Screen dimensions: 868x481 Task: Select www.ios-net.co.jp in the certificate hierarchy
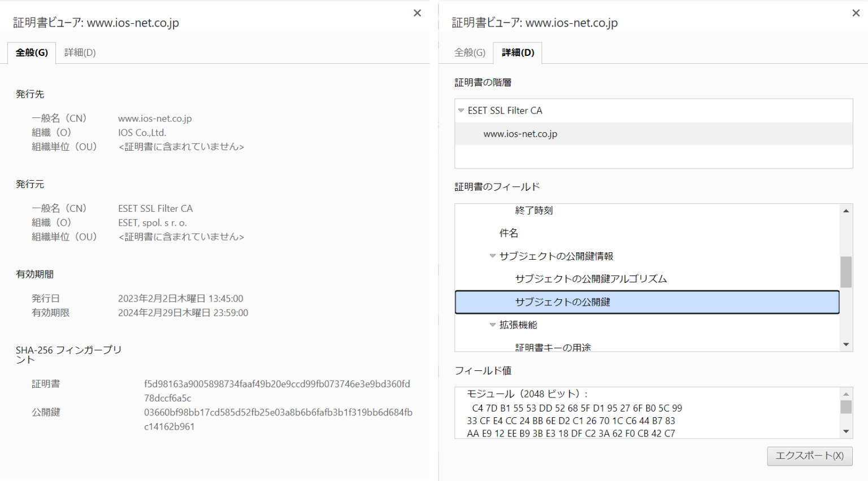click(519, 134)
